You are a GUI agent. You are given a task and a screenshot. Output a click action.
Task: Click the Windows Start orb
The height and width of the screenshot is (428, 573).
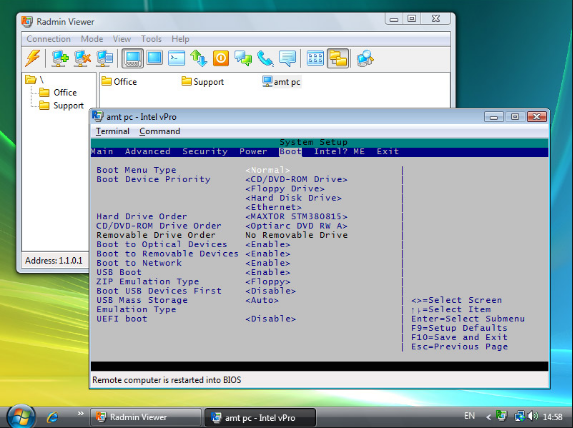[x=21, y=416]
